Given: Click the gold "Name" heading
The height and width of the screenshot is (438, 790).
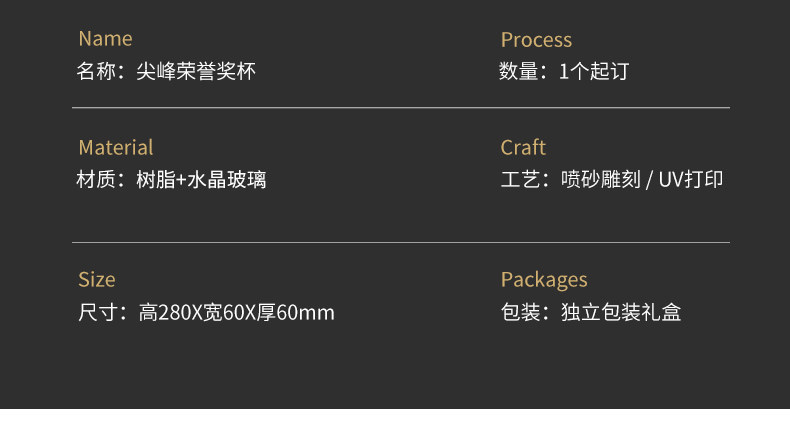Looking at the screenshot, I should (105, 39).
